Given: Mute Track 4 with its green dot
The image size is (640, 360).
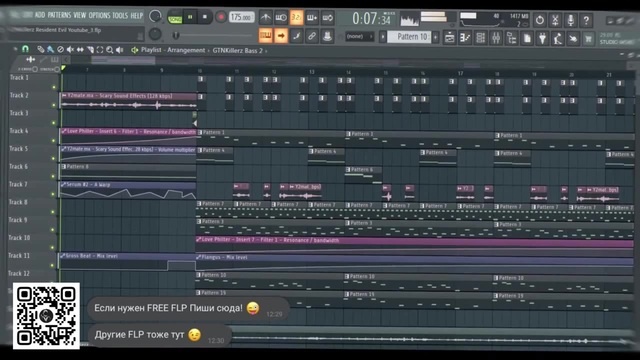Looking at the screenshot, I should [x=53, y=141].
